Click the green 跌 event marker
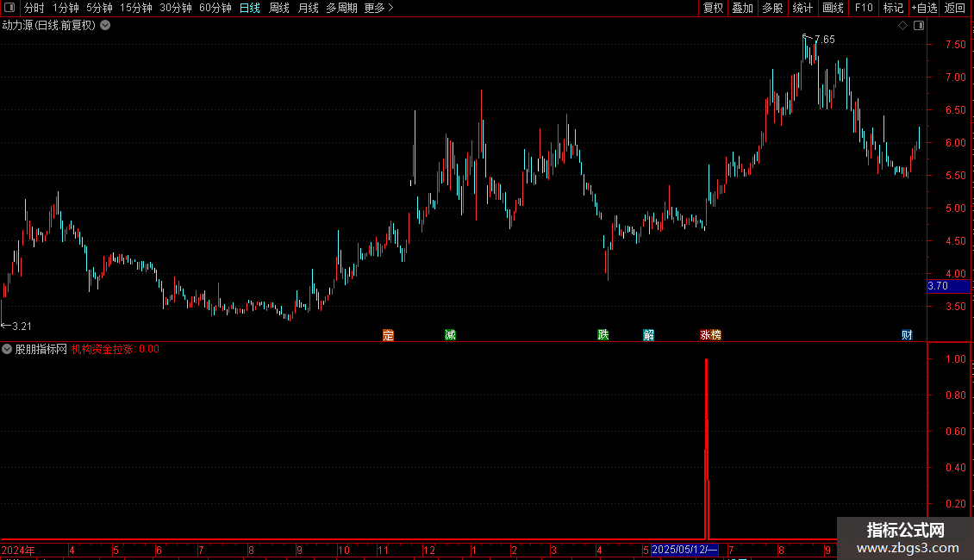This screenshot has height=560, width=974. pos(603,335)
